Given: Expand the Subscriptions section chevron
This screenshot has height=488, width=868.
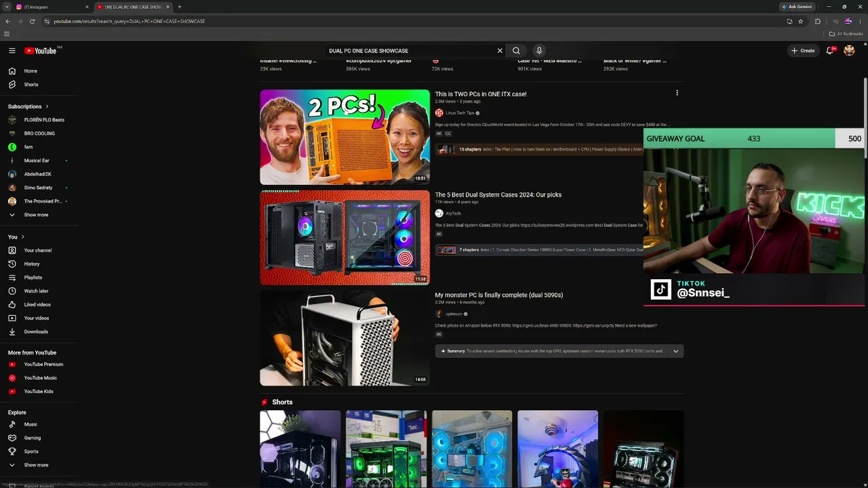Looking at the screenshot, I should 47,106.
